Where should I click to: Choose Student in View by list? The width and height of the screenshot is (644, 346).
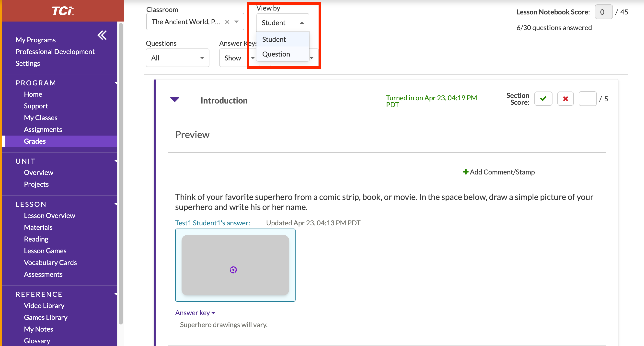click(x=274, y=39)
